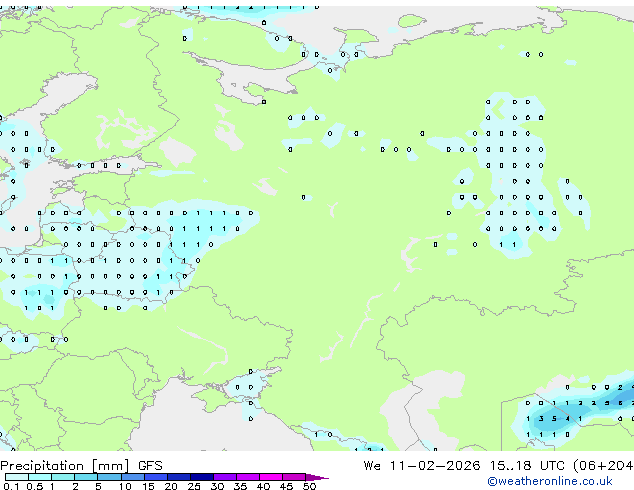
Task: Click the 30–35 mm purple legend swatch
Action: click(224, 477)
